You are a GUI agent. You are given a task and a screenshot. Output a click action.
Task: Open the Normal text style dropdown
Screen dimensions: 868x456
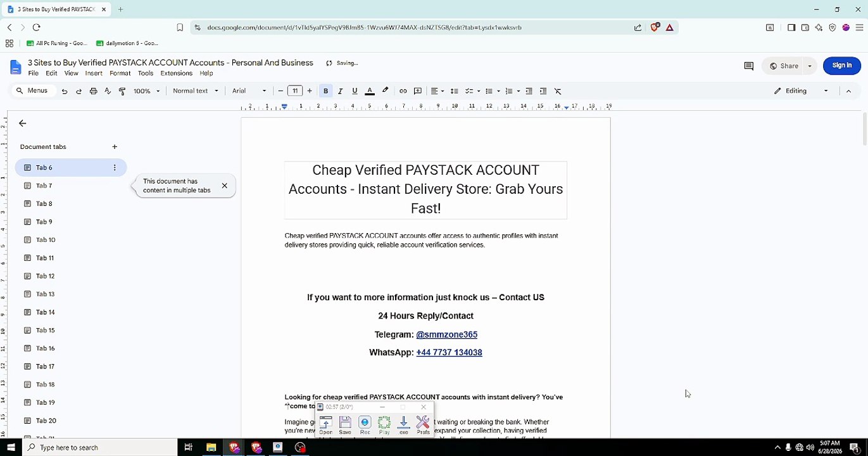point(195,91)
